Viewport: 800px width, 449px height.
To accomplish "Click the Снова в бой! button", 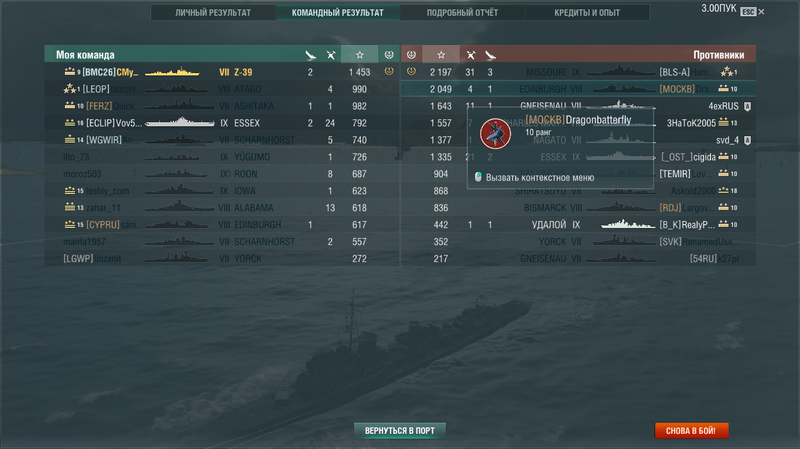I will [691, 431].
